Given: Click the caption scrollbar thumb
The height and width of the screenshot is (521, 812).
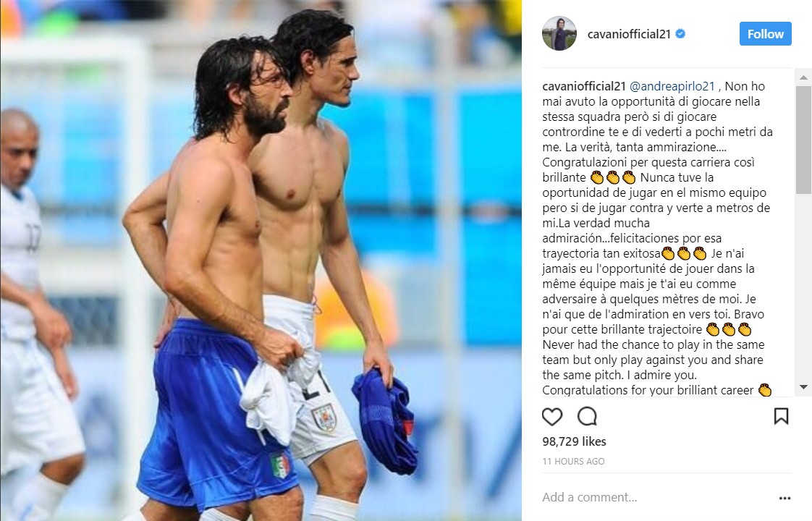Looking at the screenshot, I should [803, 140].
